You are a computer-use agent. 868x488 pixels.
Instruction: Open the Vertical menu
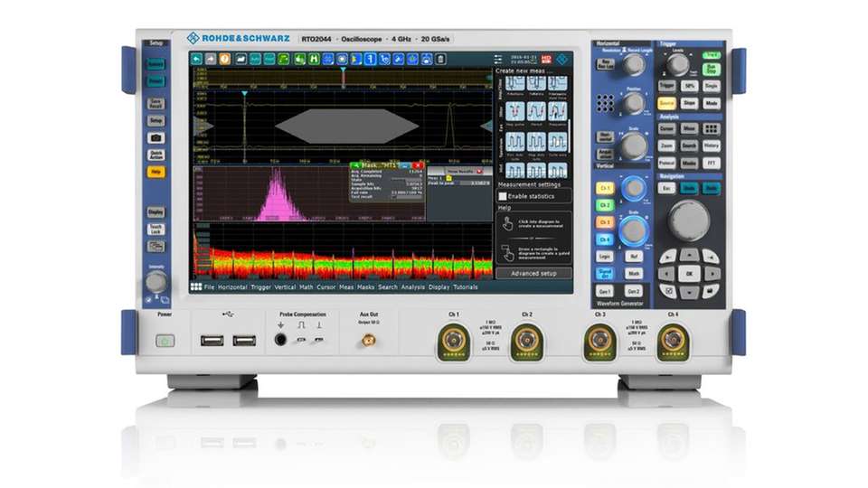(x=285, y=287)
